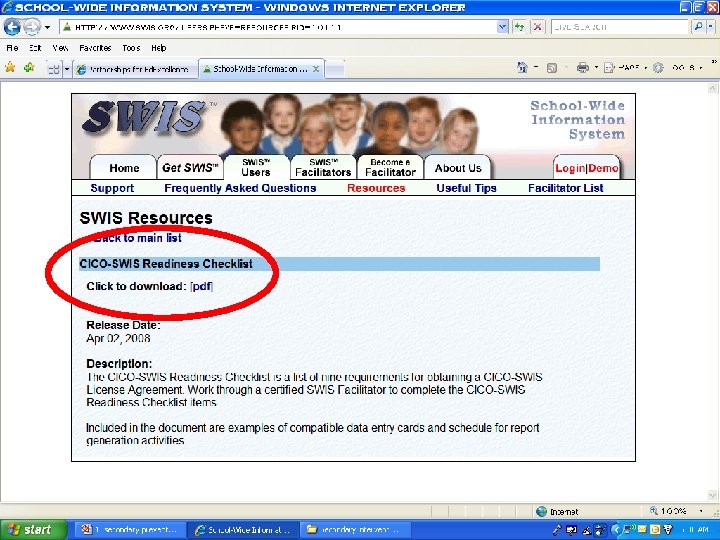This screenshot has width=720, height=540.
Task: Click inside the address bar URL field
Action: click(278, 27)
